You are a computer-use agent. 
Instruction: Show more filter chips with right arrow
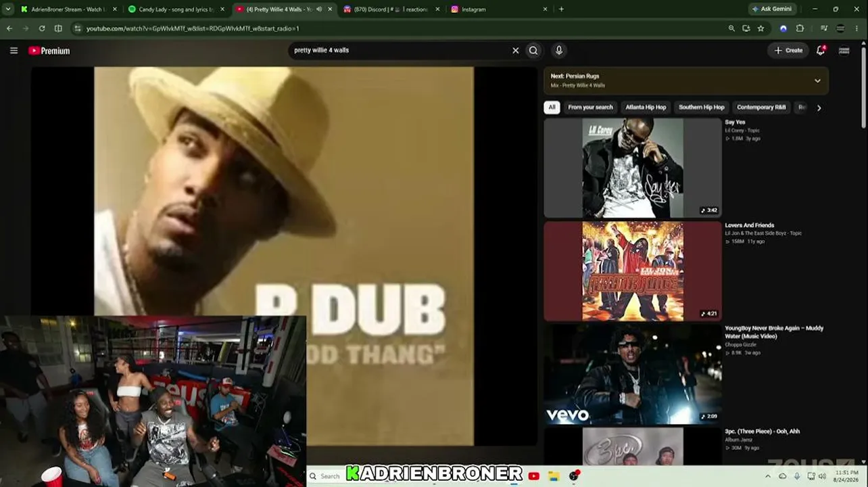(819, 108)
